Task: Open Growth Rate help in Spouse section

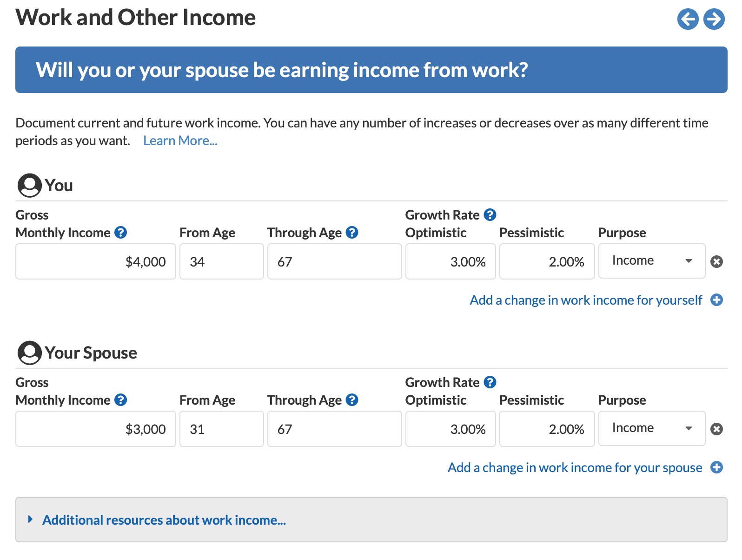Action: tap(490, 382)
